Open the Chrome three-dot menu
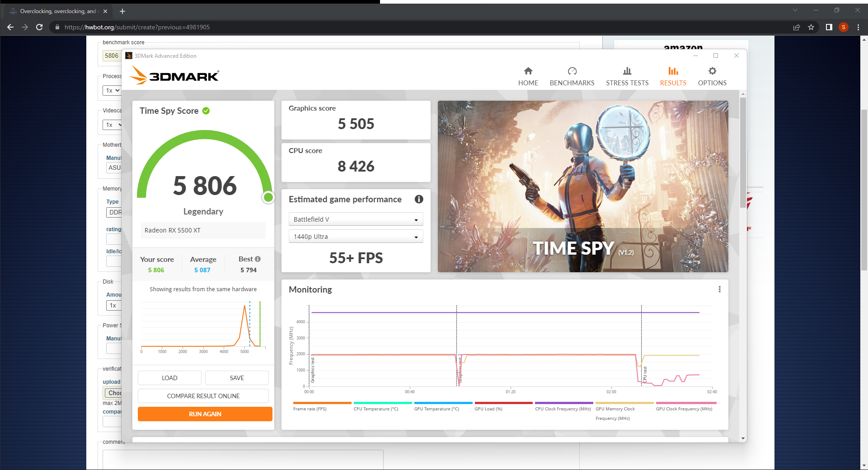868x470 pixels. tap(858, 27)
